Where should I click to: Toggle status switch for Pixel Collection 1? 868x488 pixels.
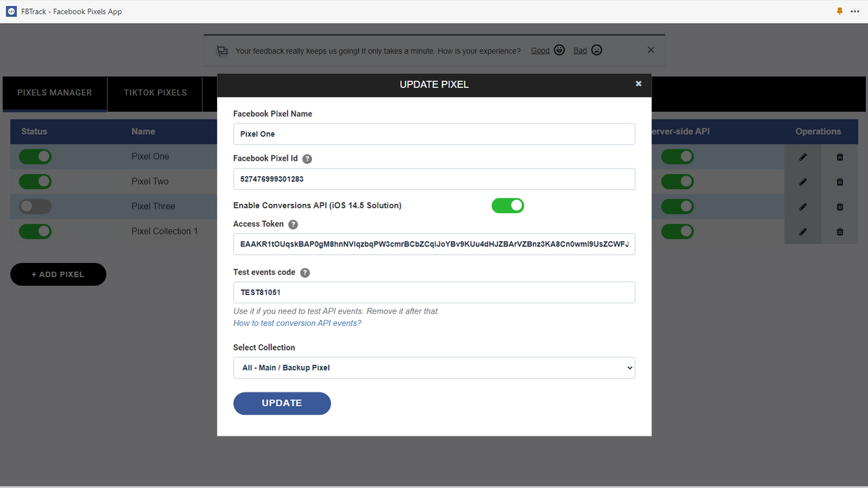click(35, 232)
